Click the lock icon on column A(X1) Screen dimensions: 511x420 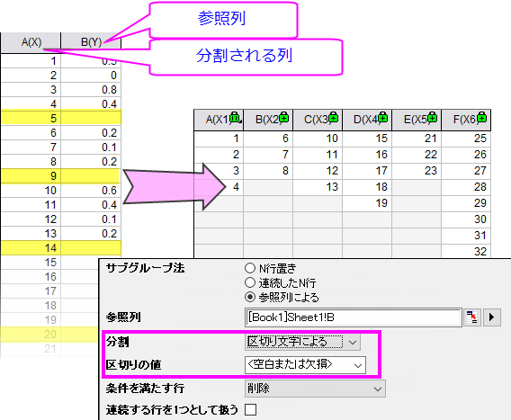pyautogui.click(x=235, y=117)
